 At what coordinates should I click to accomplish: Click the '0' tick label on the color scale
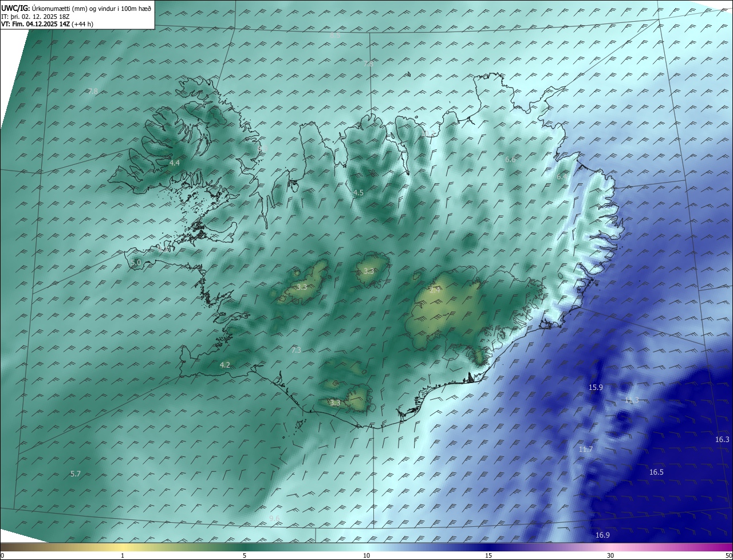point(2,556)
